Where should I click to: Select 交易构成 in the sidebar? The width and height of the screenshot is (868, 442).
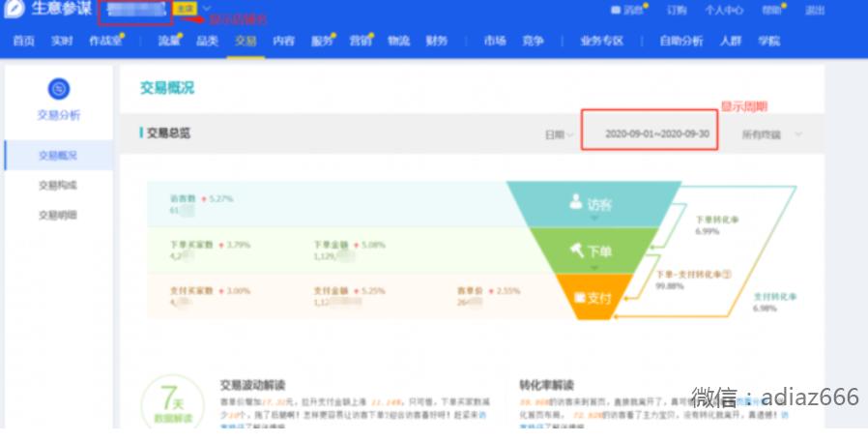pyautogui.click(x=58, y=186)
